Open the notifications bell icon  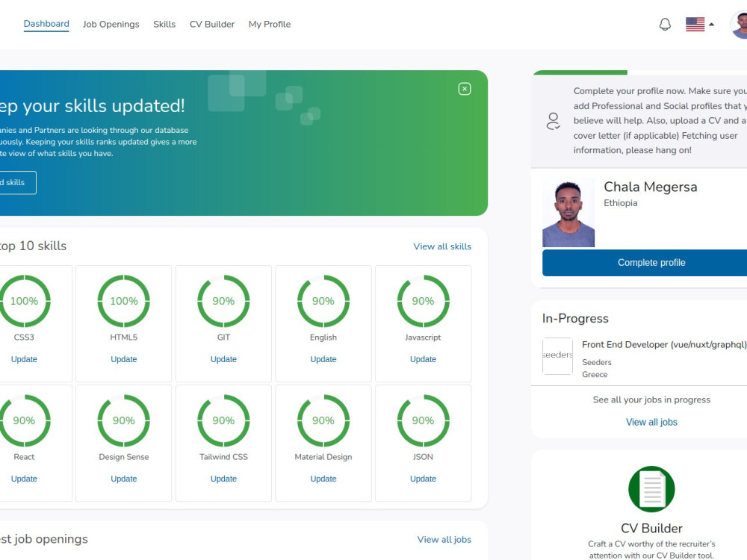tap(665, 25)
